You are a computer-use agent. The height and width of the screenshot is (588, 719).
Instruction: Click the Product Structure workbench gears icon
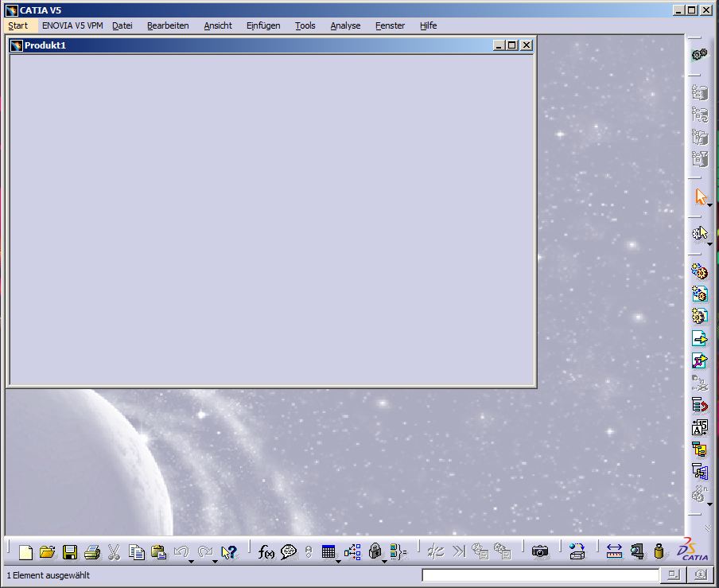coord(699,55)
